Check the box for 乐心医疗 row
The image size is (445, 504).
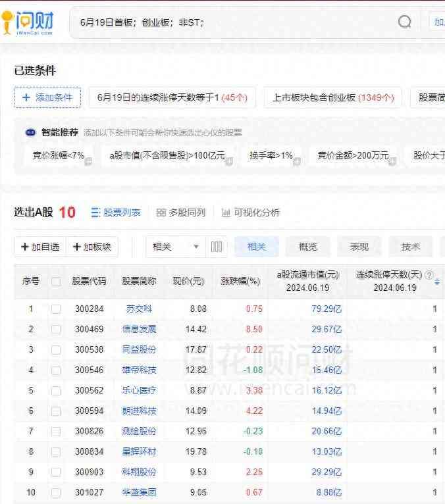(56, 390)
